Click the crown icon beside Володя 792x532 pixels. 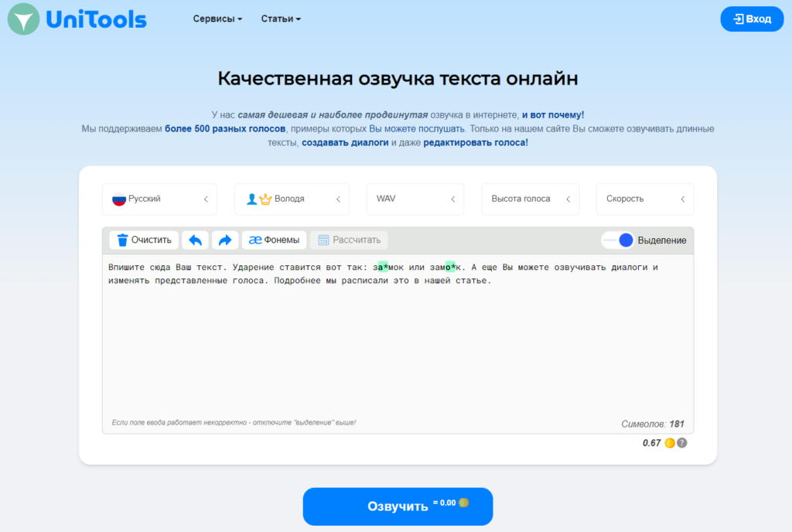pos(265,199)
